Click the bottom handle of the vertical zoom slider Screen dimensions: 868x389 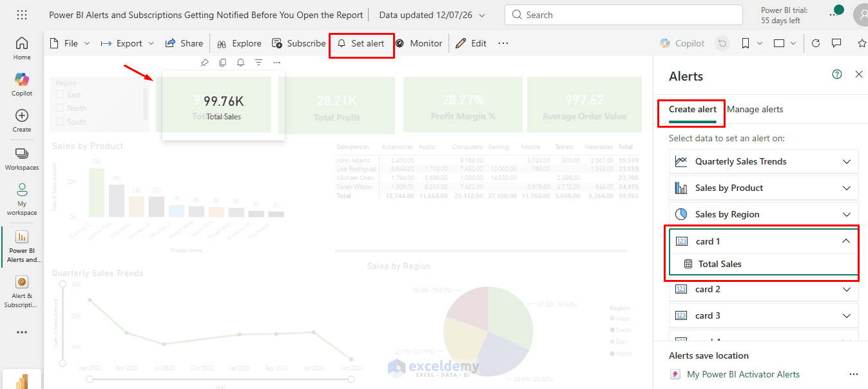click(63, 364)
